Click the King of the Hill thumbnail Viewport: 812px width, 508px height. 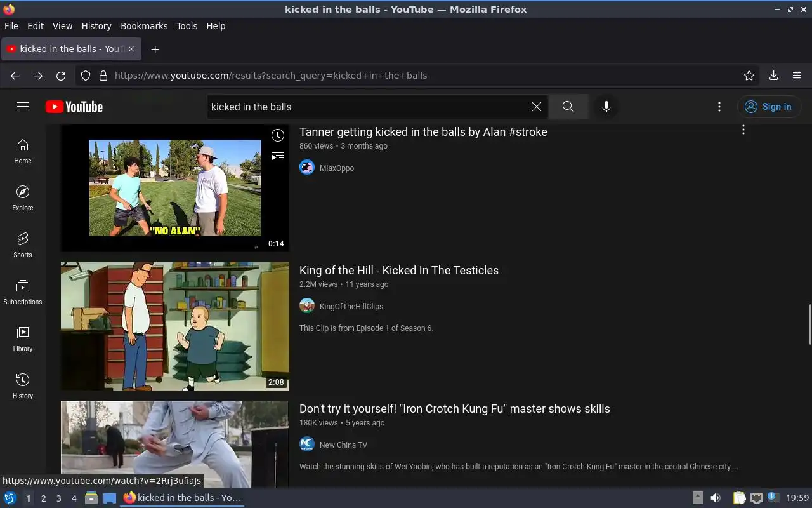tap(175, 326)
